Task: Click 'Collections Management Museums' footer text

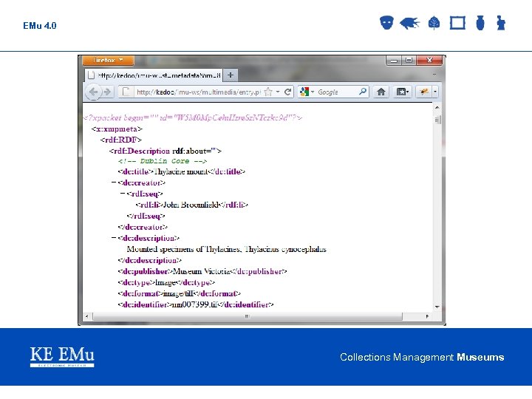Action: coord(422,357)
